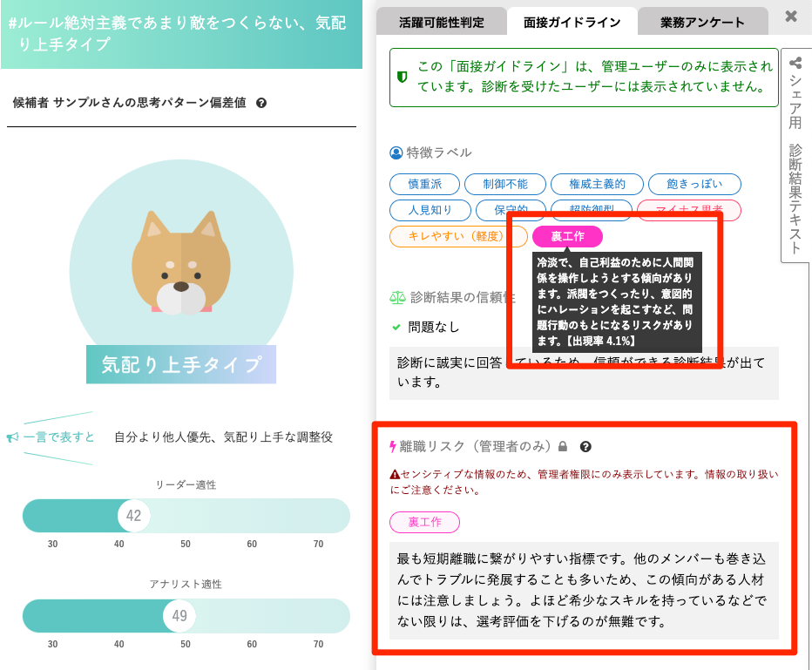This screenshot has width=812, height=670.
Task: Click the リーダー適性 slider knob showing 42
Action: pyautogui.click(x=133, y=516)
